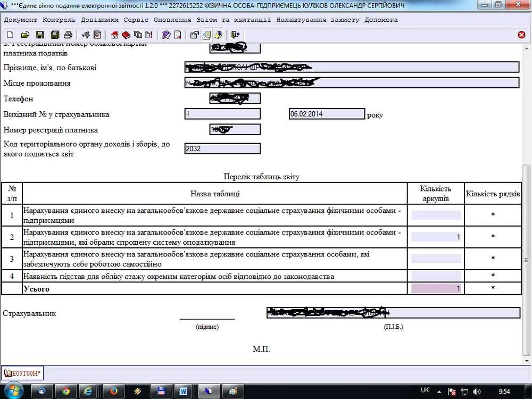Open the Налаштування захисту menu
The height and width of the screenshot is (399, 532).
(x=318, y=20)
